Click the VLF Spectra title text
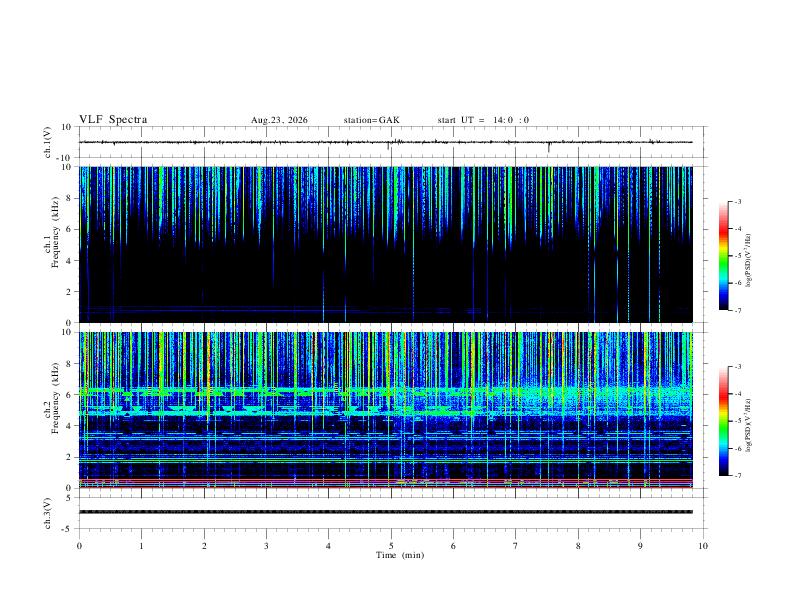 coord(113,120)
